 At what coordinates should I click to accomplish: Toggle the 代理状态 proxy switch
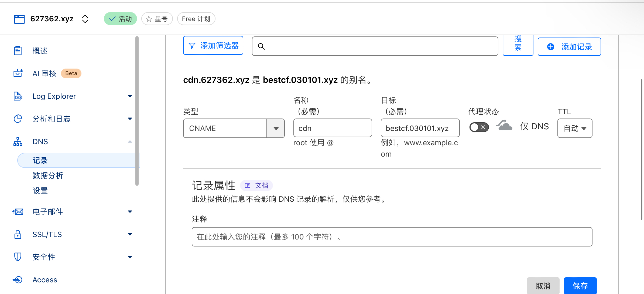(479, 127)
